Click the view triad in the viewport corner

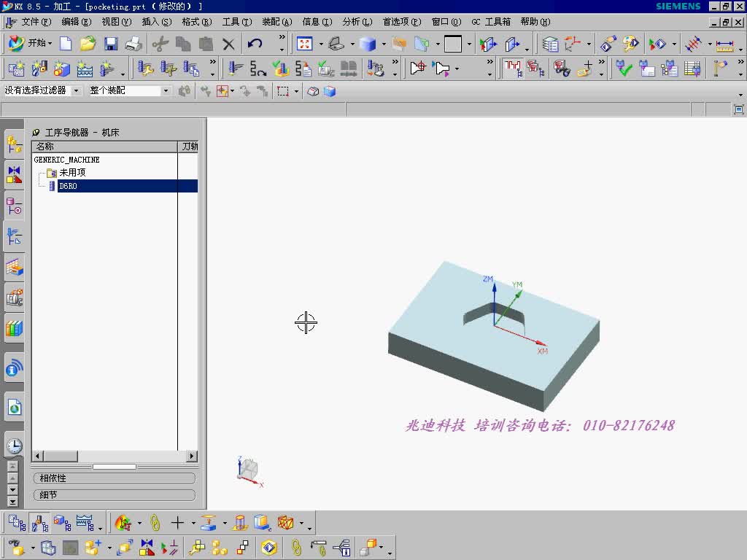249,472
